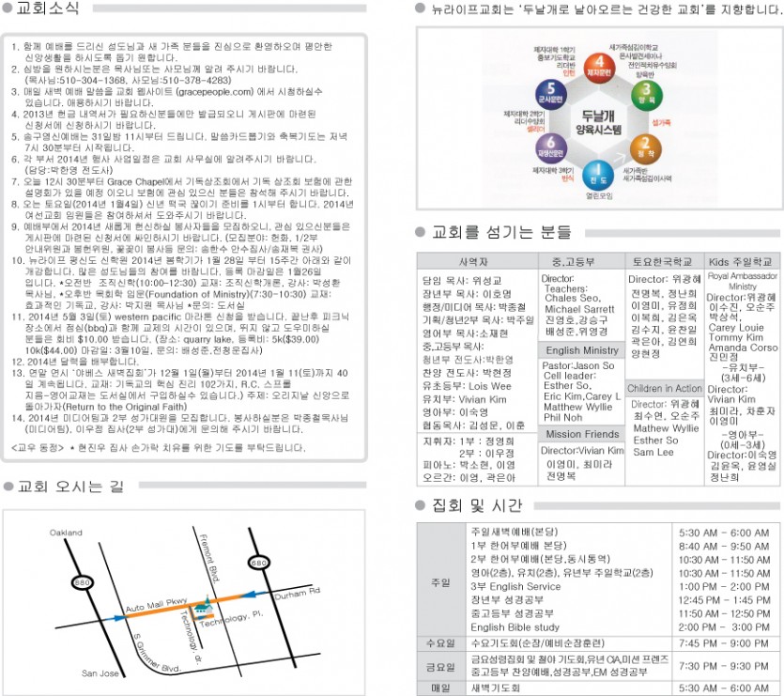784x696 pixels.
Task: Click the 680 highway shield on the map
Action: point(258,563)
